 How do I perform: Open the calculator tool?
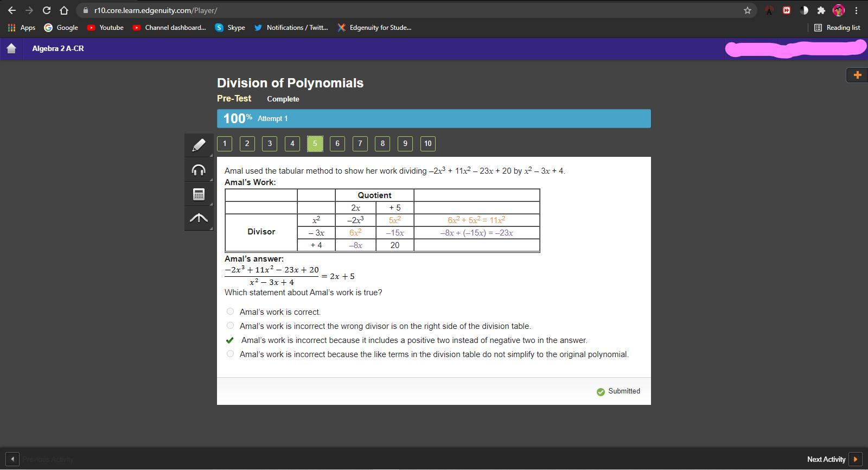tap(199, 194)
